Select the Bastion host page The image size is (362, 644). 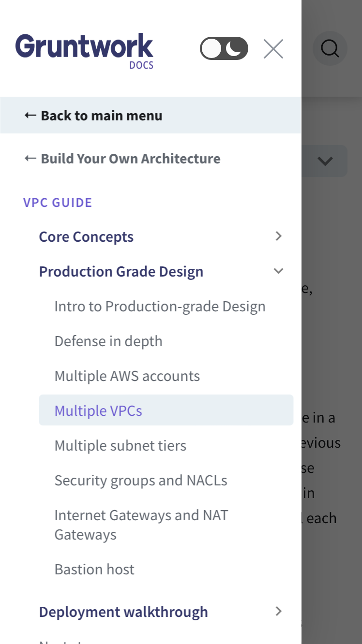[x=94, y=570]
